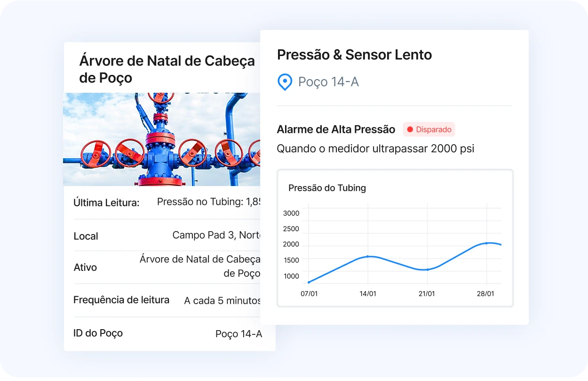Click the Ativo row's 'Árvore de Natal' value
Viewport: 588px width, 381px height.
(x=200, y=266)
